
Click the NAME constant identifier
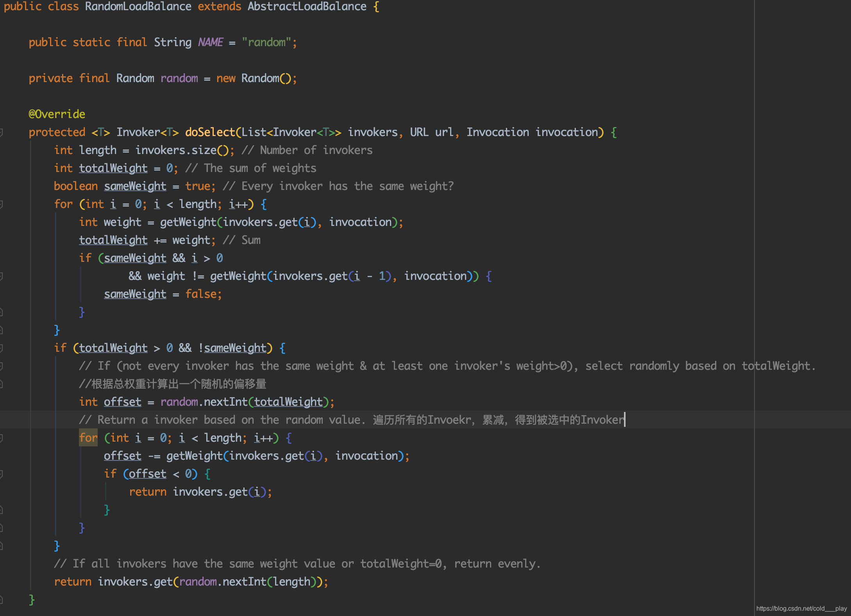(x=211, y=42)
